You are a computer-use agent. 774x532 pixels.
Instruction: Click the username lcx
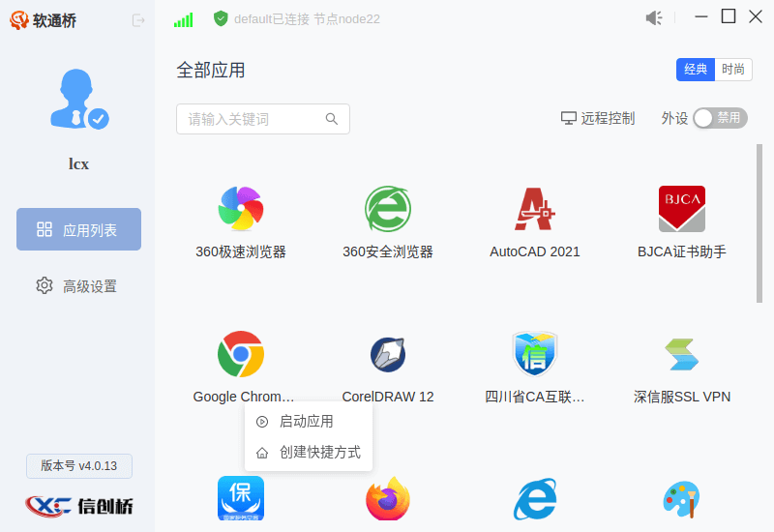pyautogui.click(x=78, y=163)
